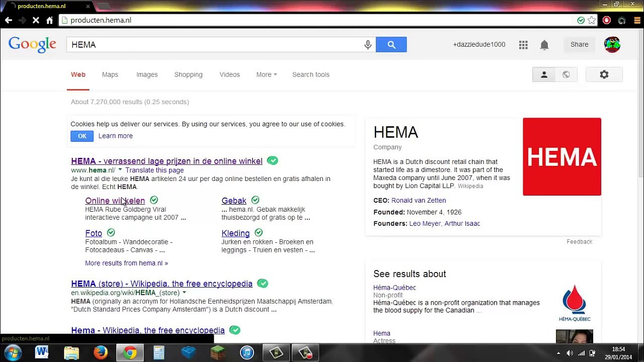Open Leo Meyer founder link

425,223
